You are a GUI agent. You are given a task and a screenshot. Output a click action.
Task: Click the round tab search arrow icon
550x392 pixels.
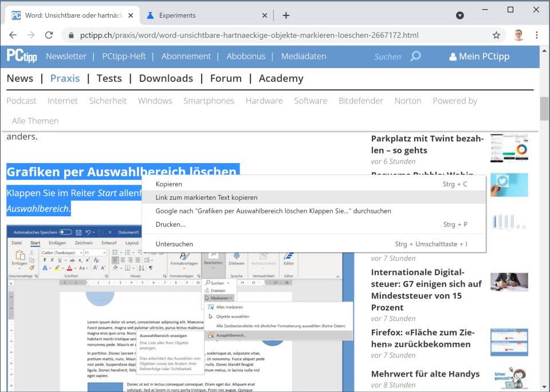460,15
